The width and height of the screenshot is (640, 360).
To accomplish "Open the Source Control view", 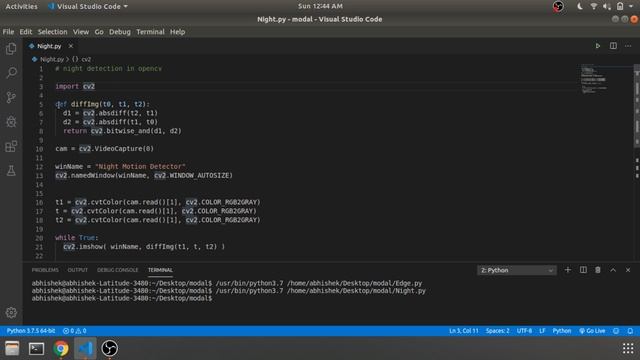I will click(x=11, y=97).
